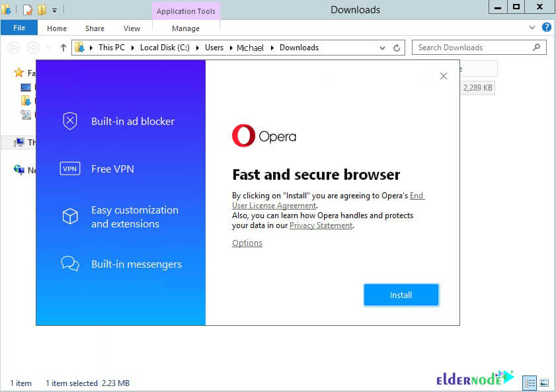Open the Privacy Statement link
Image resolution: width=556 pixels, height=392 pixels.
point(321,225)
